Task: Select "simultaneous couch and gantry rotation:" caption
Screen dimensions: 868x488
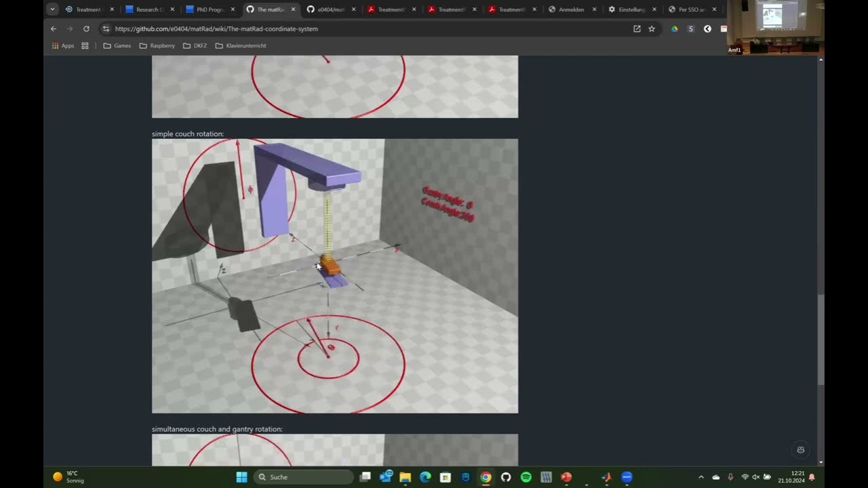Action: [x=217, y=429]
